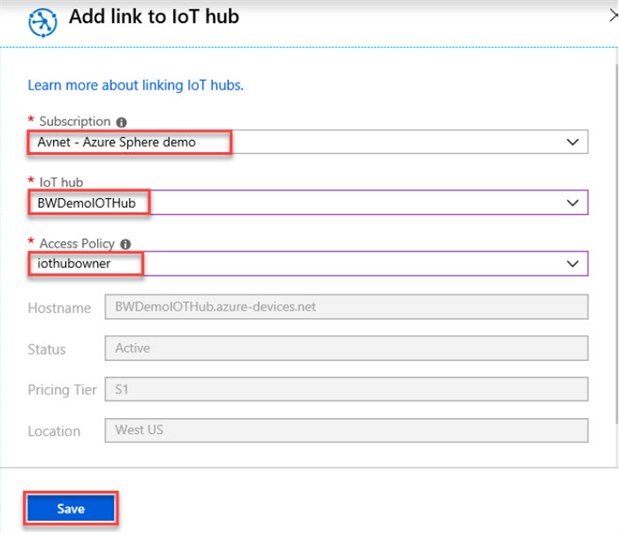The width and height of the screenshot is (619, 534).
Task: Click the Location field showing West US
Action: (x=346, y=430)
